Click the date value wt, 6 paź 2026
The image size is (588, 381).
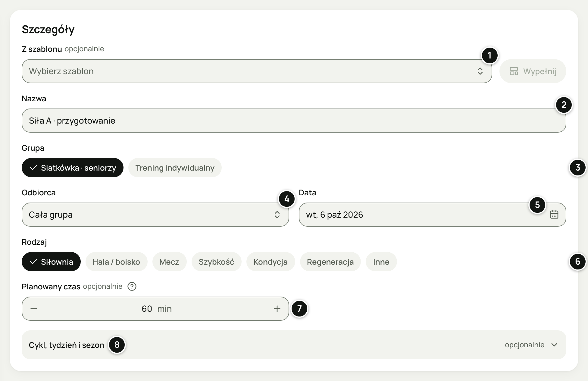tap(334, 215)
